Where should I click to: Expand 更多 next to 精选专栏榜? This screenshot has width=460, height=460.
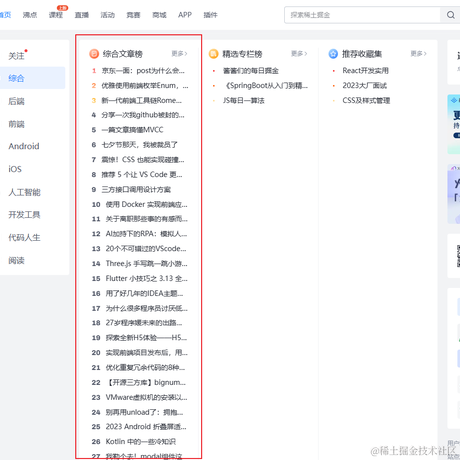click(x=299, y=54)
